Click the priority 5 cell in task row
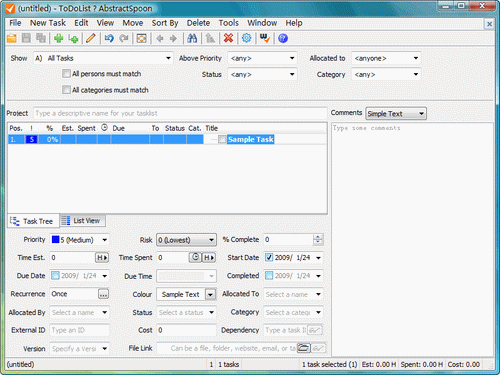Image resolution: width=500 pixels, height=375 pixels. tap(32, 139)
